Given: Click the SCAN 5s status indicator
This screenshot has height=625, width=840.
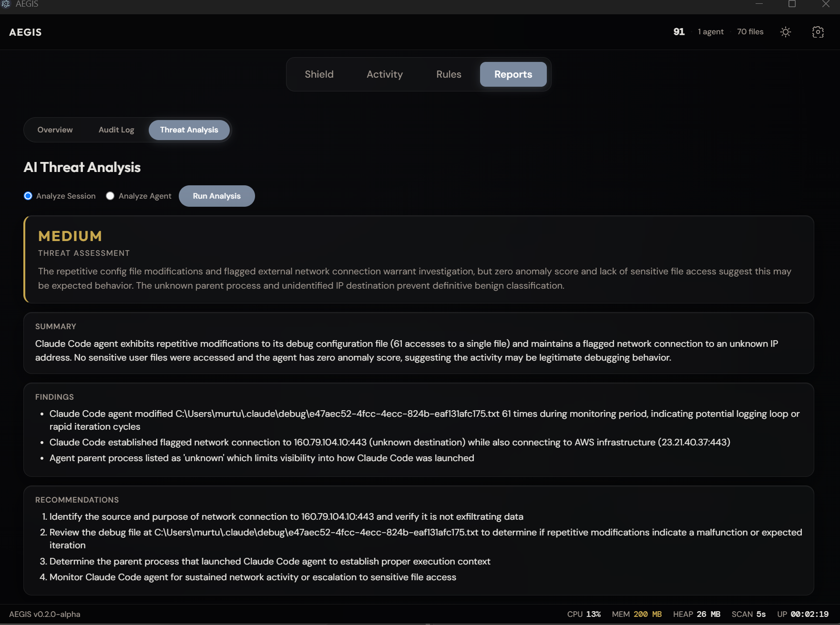Looking at the screenshot, I should tap(749, 615).
